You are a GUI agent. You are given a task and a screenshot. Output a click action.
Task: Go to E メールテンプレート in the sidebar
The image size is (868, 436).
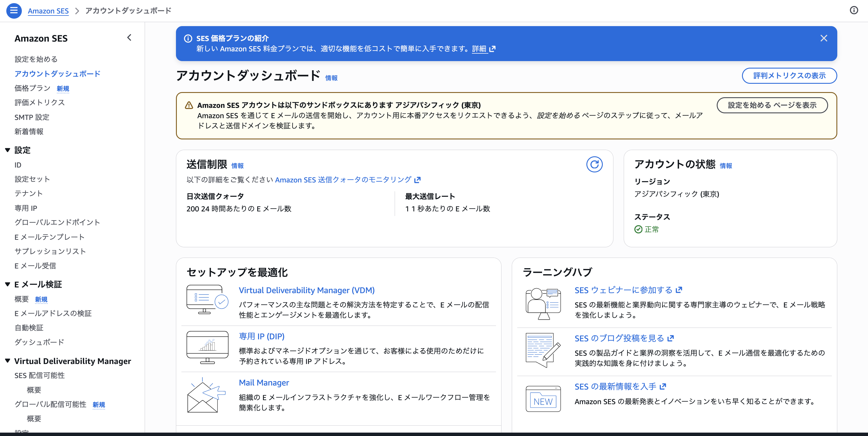pos(50,237)
